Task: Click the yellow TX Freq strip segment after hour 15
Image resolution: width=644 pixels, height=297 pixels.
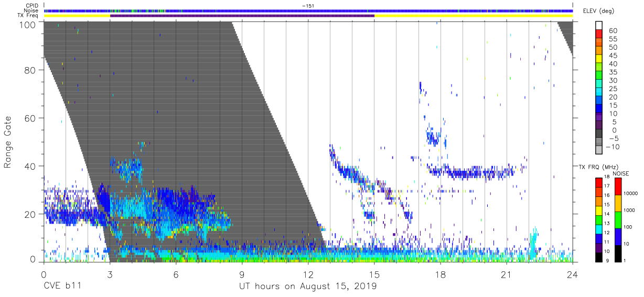Action: (474, 16)
